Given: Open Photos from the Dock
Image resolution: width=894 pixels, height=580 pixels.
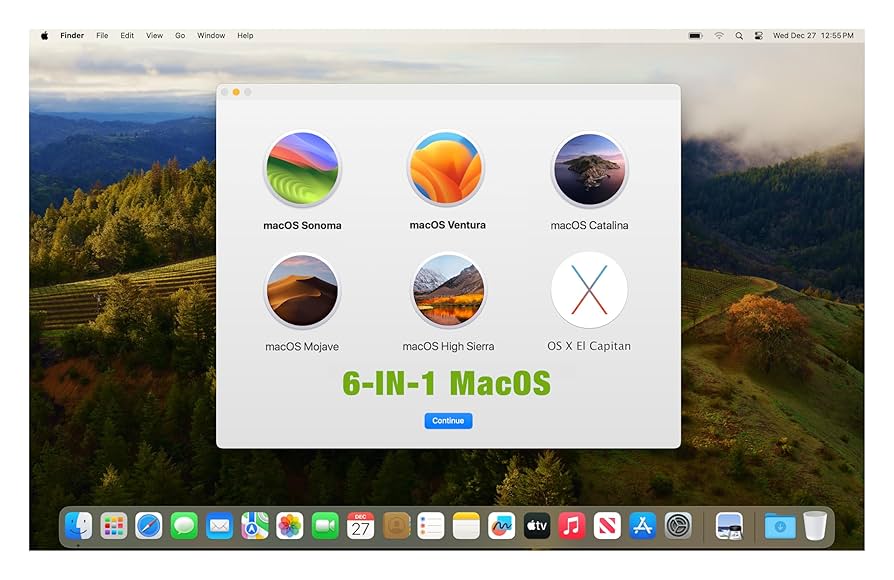Looking at the screenshot, I should pos(290,525).
